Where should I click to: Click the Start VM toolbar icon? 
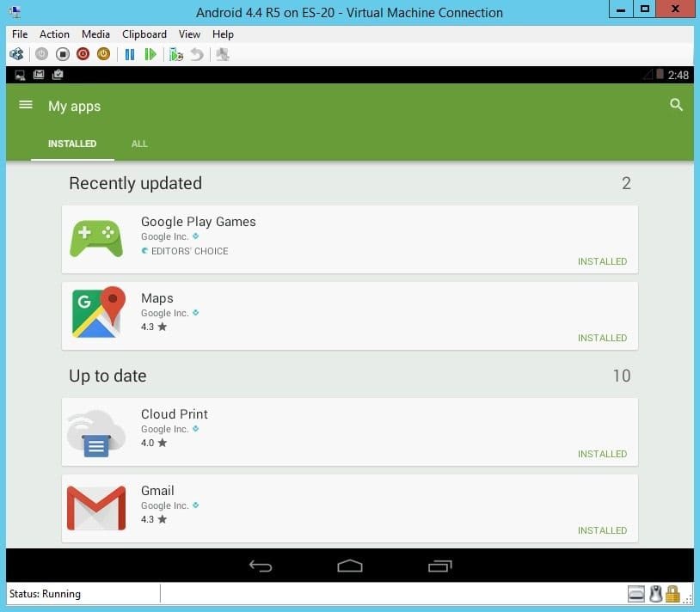pos(41,54)
